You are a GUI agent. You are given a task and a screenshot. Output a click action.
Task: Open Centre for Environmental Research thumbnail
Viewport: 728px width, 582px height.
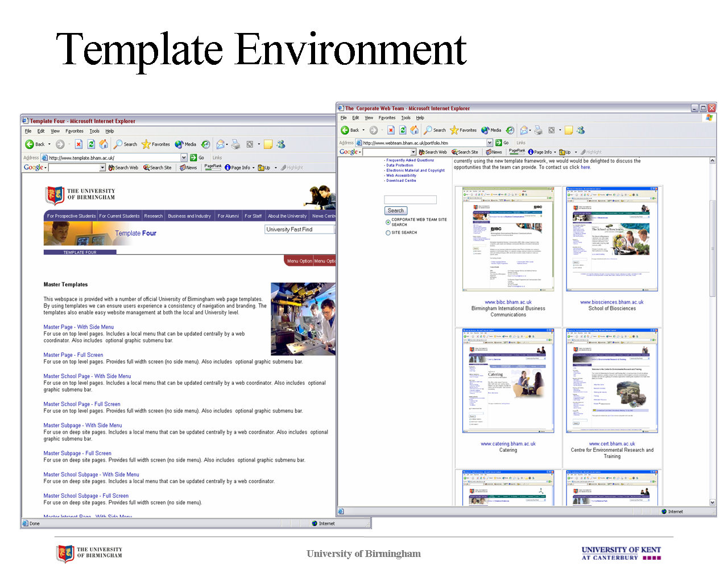[612, 381]
